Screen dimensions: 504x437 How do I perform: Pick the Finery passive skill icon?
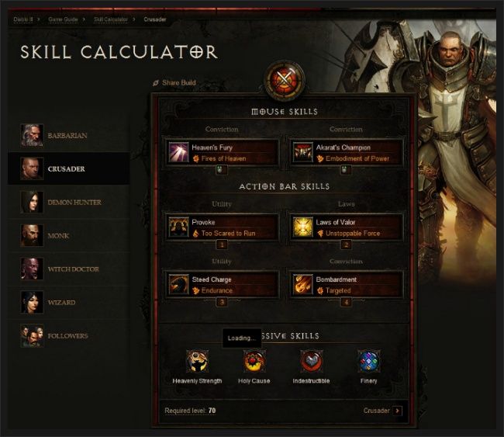point(368,362)
